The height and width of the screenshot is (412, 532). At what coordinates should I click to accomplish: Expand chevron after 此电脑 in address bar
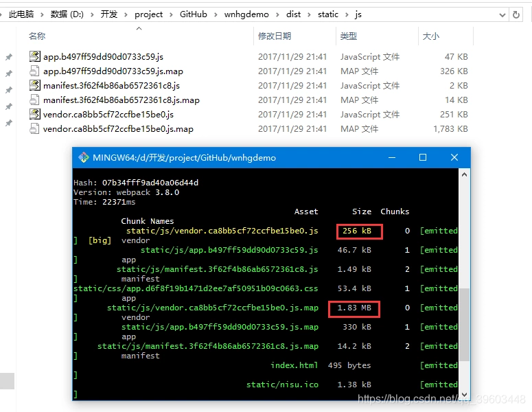pyautogui.click(x=42, y=14)
